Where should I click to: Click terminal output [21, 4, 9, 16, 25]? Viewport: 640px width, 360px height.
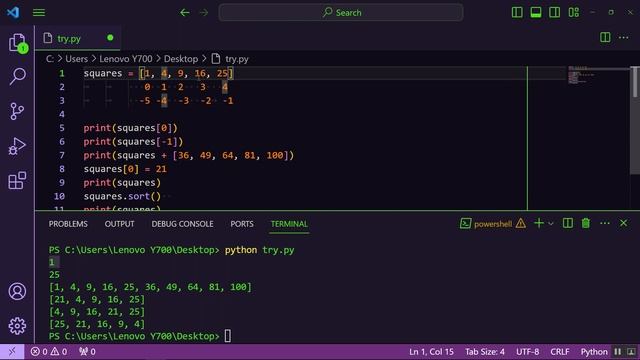coord(97,300)
